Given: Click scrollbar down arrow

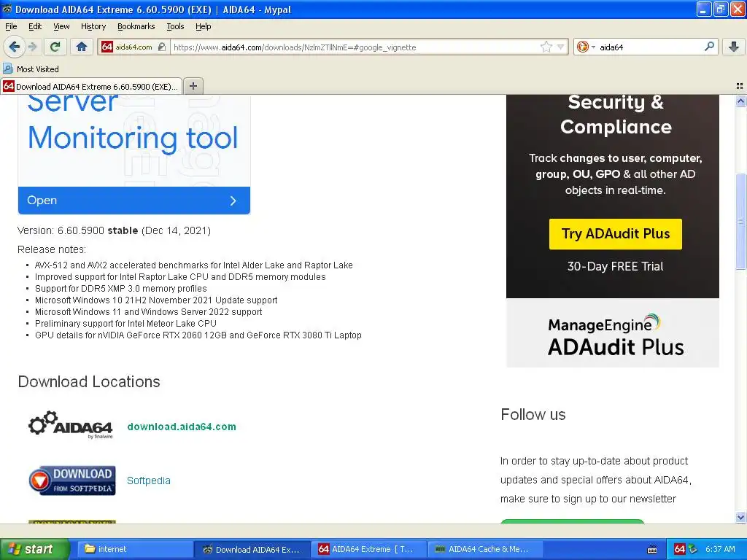Looking at the screenshot, I should tap(740, 517).
